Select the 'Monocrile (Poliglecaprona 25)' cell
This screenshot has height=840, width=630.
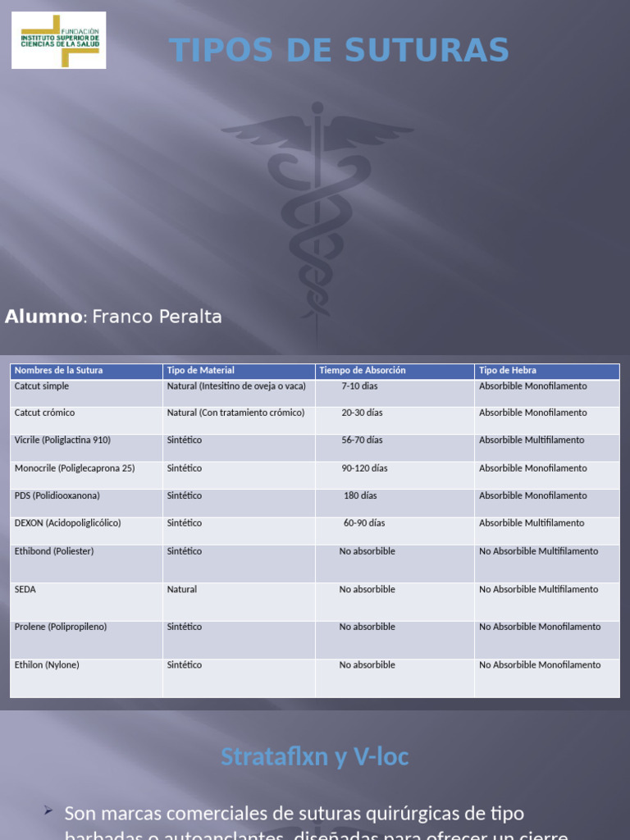75,468
